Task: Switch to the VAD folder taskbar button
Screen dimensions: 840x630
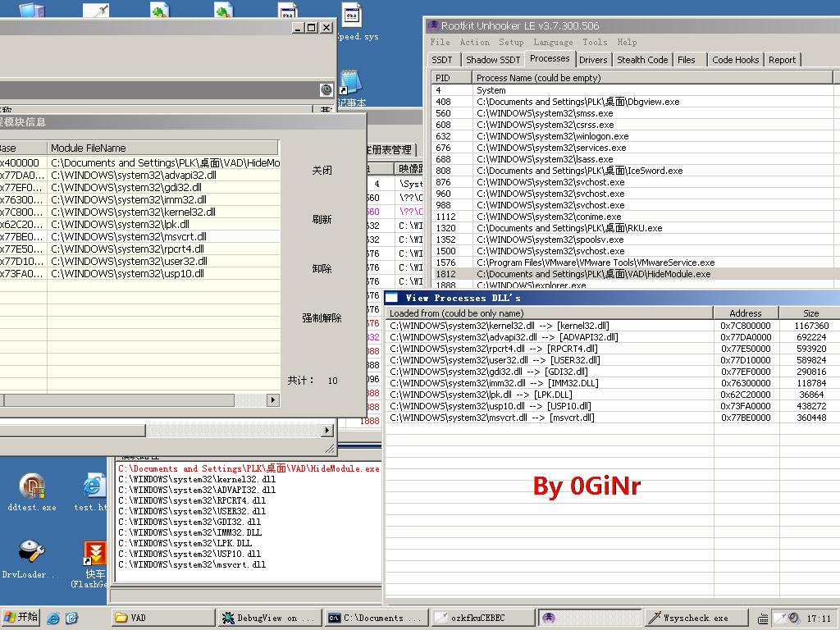Action: (x=163, y=618)
